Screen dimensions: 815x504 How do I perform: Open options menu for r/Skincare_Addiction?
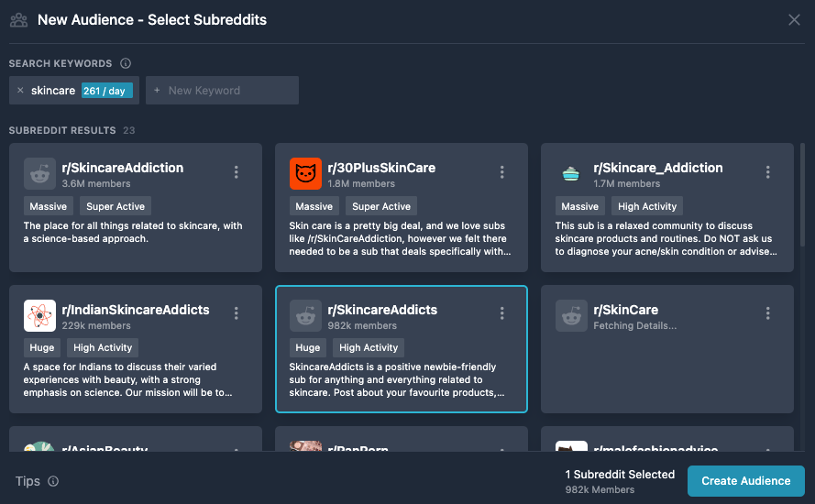[767, 172]
